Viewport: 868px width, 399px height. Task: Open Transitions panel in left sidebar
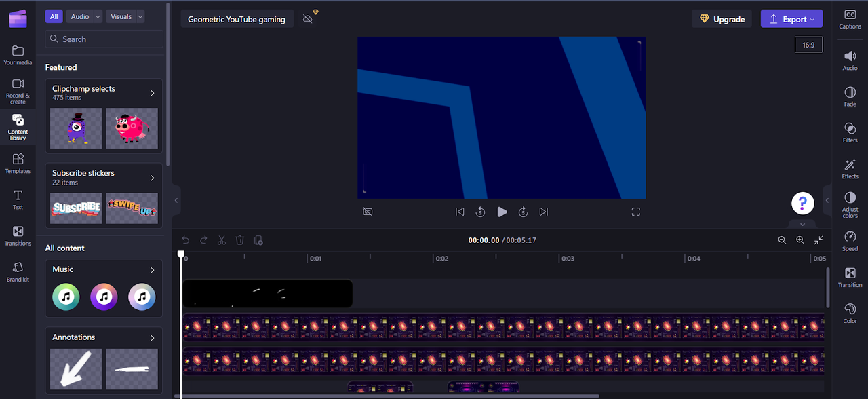pos(18,235)
